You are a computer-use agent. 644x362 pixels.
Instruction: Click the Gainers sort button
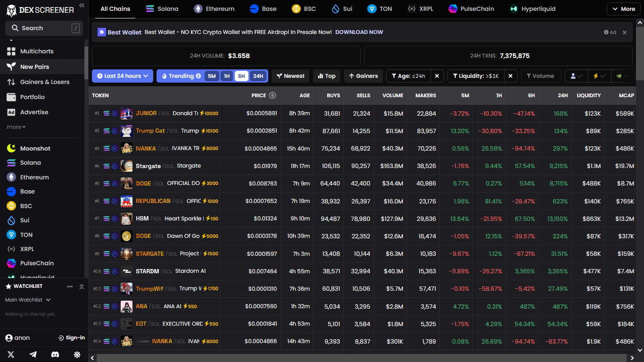point(363,76)
